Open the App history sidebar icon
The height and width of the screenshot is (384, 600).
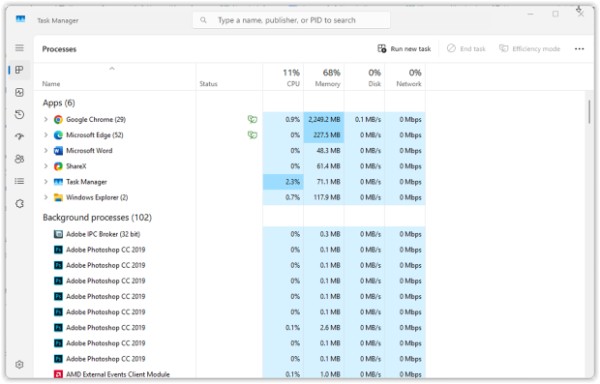[20, 114]
